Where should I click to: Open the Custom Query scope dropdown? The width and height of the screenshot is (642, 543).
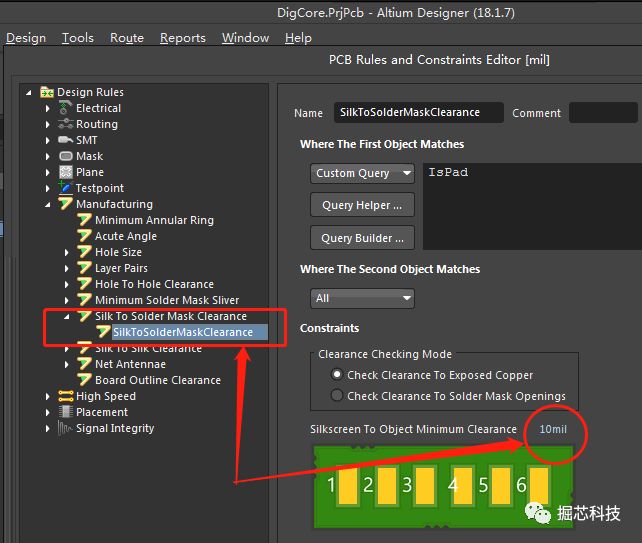pos(362,173)
